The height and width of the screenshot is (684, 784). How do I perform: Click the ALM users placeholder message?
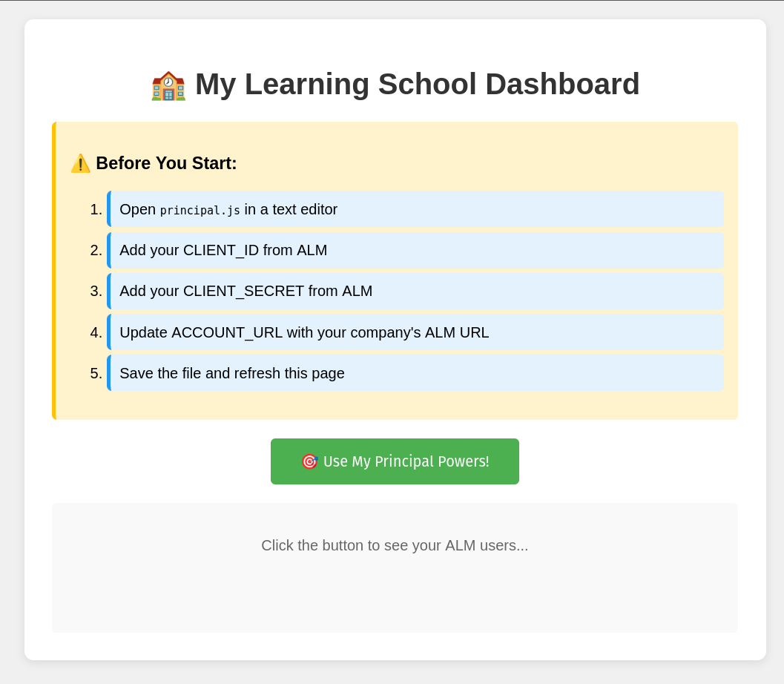click(x=395, y=545)
